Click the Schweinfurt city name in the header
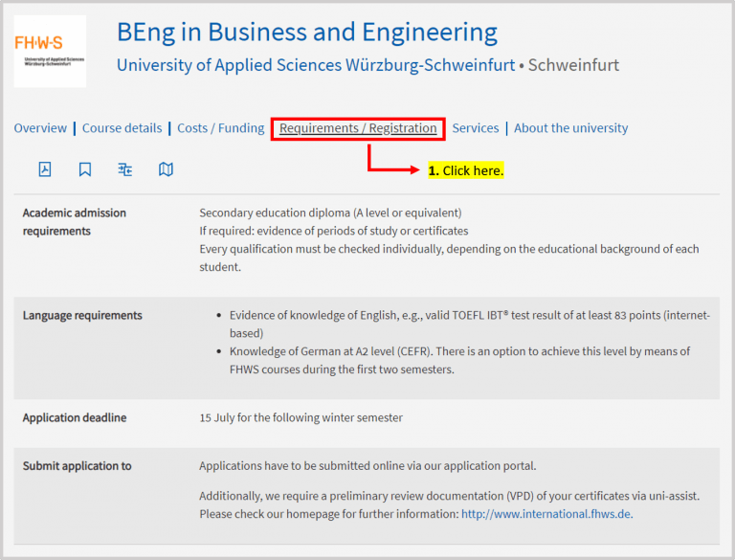 (x=573, y=65)
